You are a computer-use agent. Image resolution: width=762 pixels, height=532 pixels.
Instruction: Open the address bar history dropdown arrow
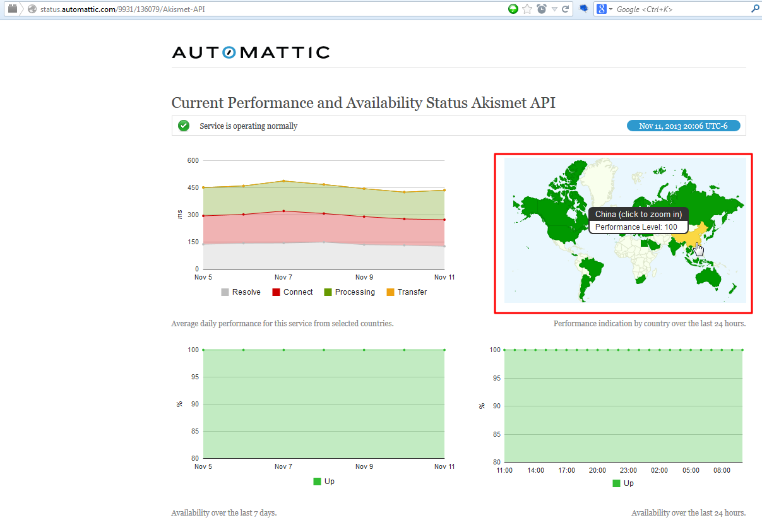(x=554, y=9)
